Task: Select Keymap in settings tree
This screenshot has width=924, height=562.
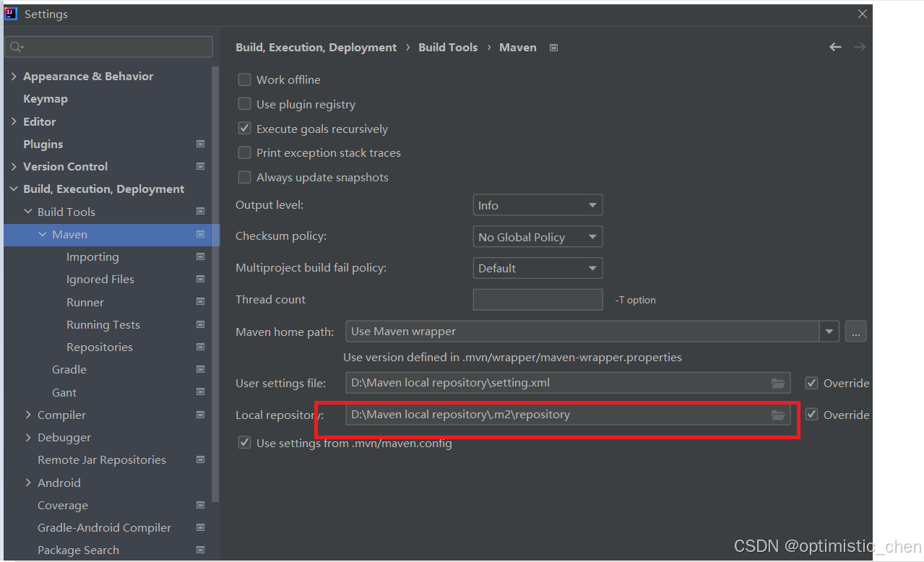Action: 46,99
